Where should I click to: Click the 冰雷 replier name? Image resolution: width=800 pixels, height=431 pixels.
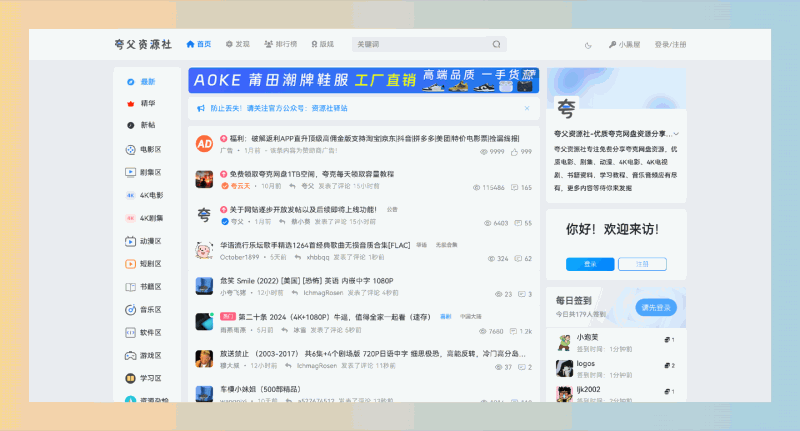tap(300, 331)
